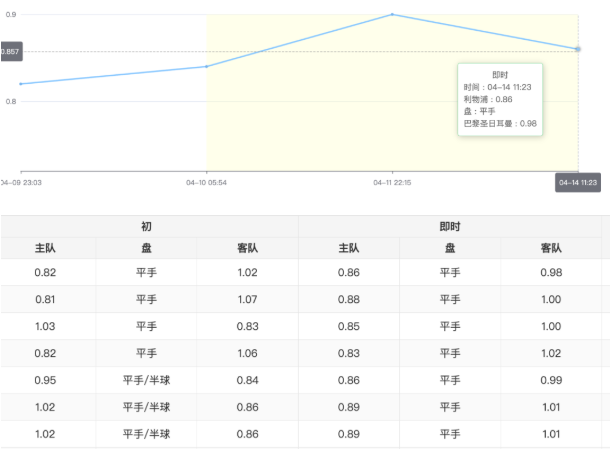610x449 pixels.
Task: Select the last data point on the line
Action: coord(578,49)
